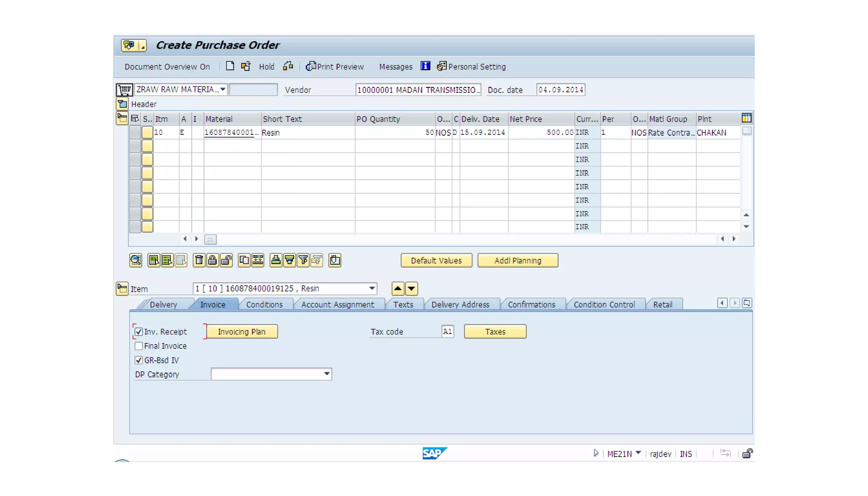This screenshot has width=868, height=496.
Task: Click the unlock item open-padlock icon
Action: [226, 260]
